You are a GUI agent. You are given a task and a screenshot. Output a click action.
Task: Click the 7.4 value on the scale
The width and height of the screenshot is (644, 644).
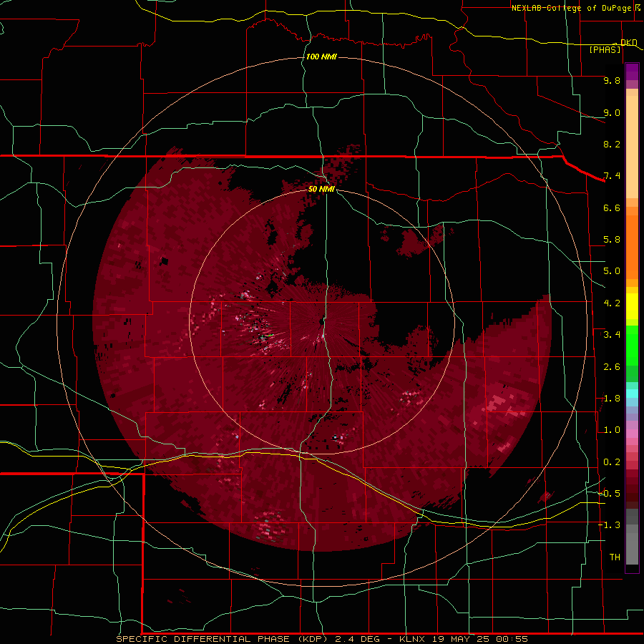pyautogui.click(x=612, y=176)
